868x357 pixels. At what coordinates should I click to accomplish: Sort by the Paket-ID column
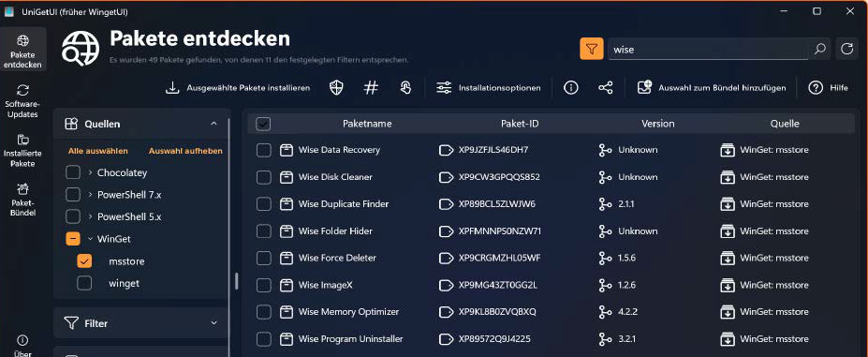coord(520,124)
